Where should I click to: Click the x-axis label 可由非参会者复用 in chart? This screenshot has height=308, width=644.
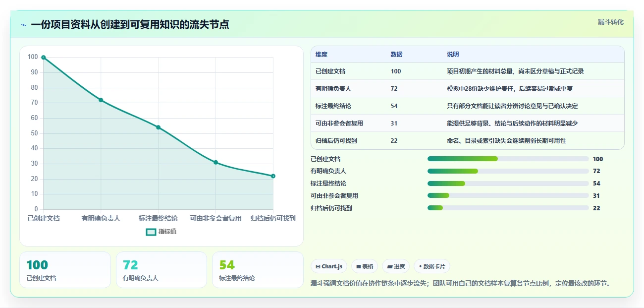tap(215, 218)
